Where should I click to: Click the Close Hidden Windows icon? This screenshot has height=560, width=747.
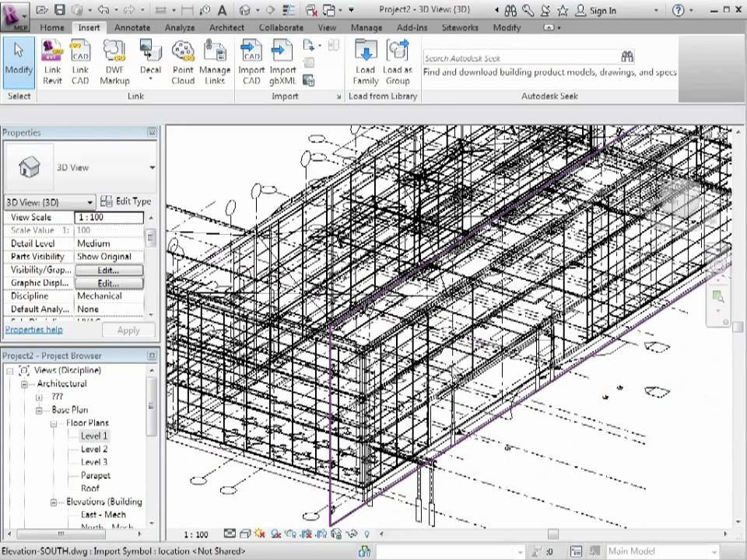click(x=311, y=10)
